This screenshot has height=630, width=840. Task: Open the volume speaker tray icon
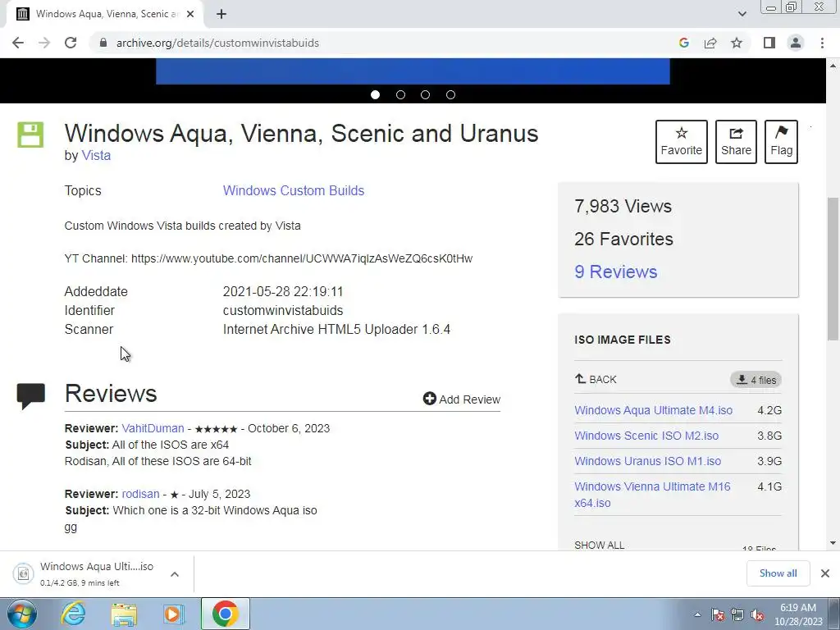click(x=757, y=614)
